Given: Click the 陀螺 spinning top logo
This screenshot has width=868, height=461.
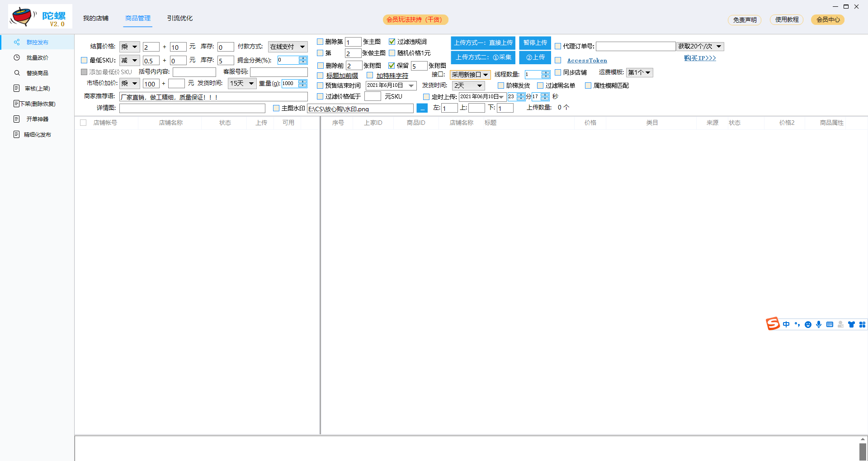Looking at the screenshot, I should click(x=40, y=17).
